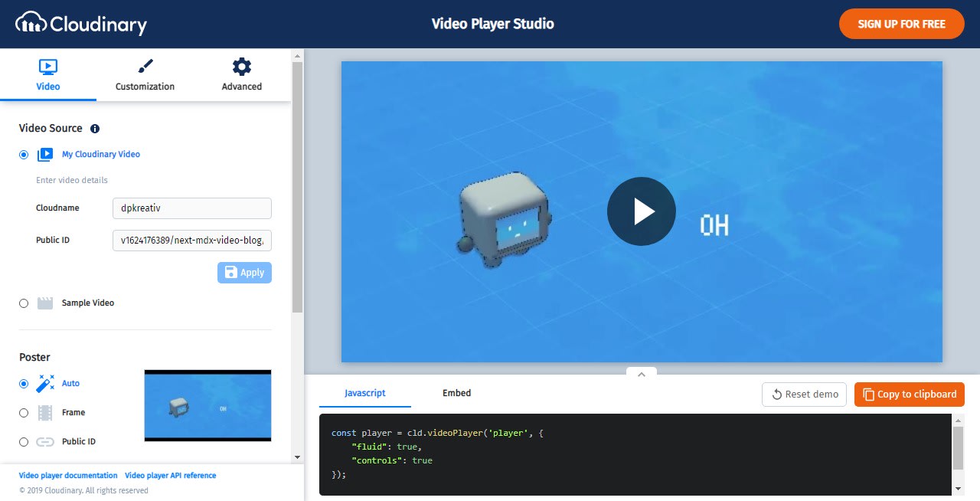
Task: Click the poster preview thumbnail
Action: (207, 406)
